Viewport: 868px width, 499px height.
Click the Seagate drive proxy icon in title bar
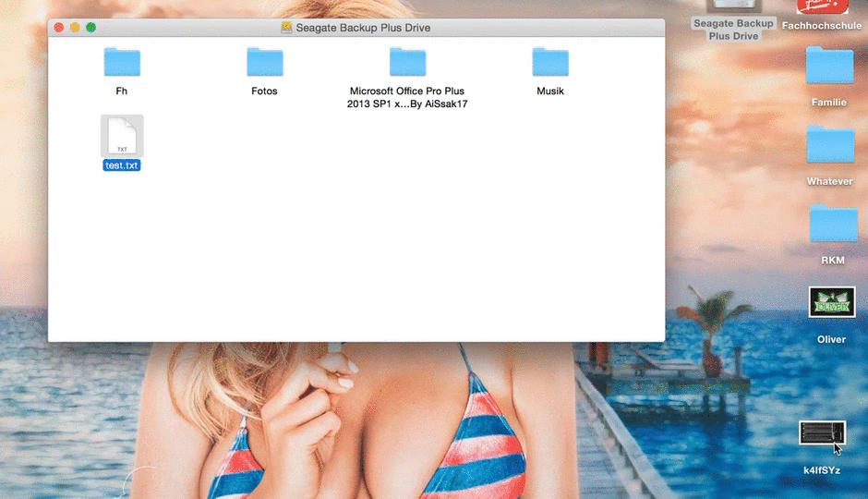pos(286,28)
